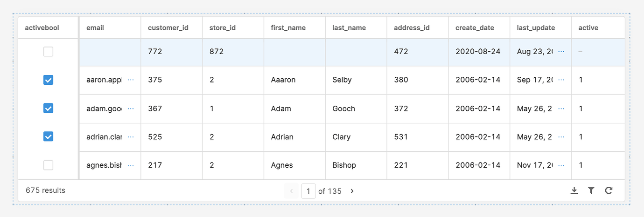
Task: Expand truncated email aaron.appl ellipsis
Action: [131, 80]
